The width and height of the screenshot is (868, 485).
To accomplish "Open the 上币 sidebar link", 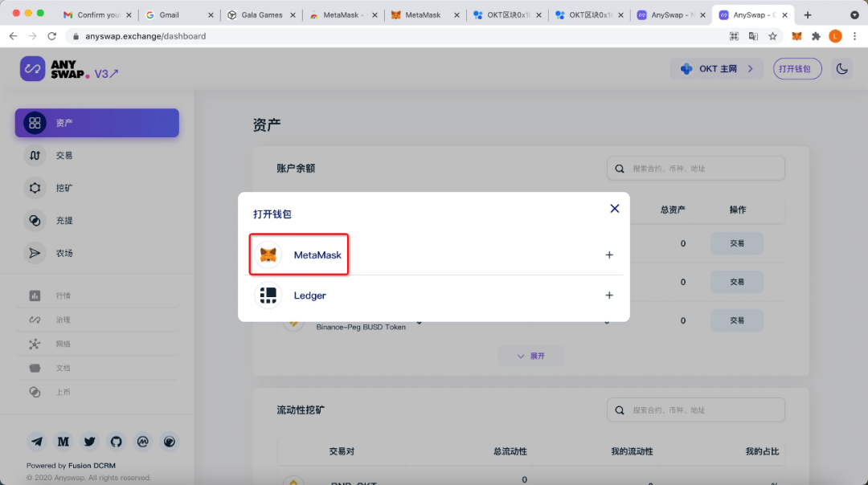I will pos(97,392).
